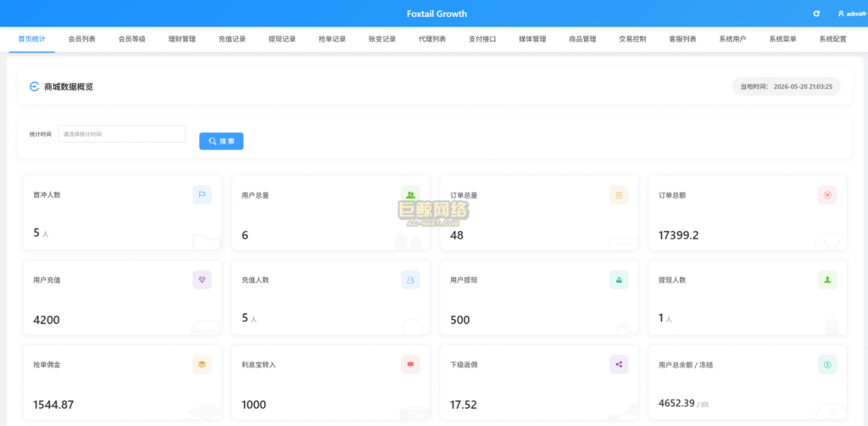Click the 用户充值 value 4200

coord(47,320)
